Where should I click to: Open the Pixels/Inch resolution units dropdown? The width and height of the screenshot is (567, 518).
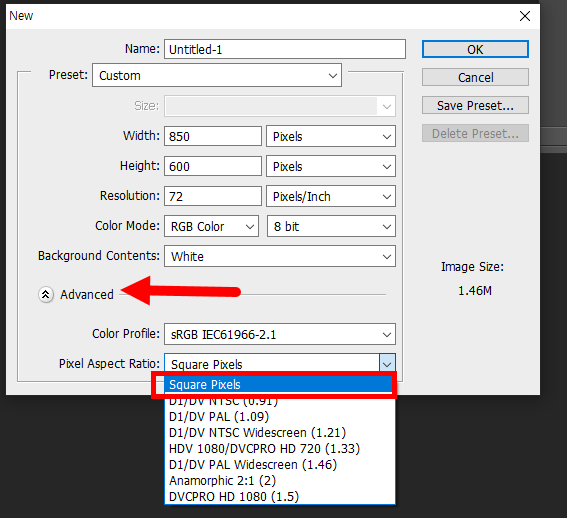pos(331,196)
